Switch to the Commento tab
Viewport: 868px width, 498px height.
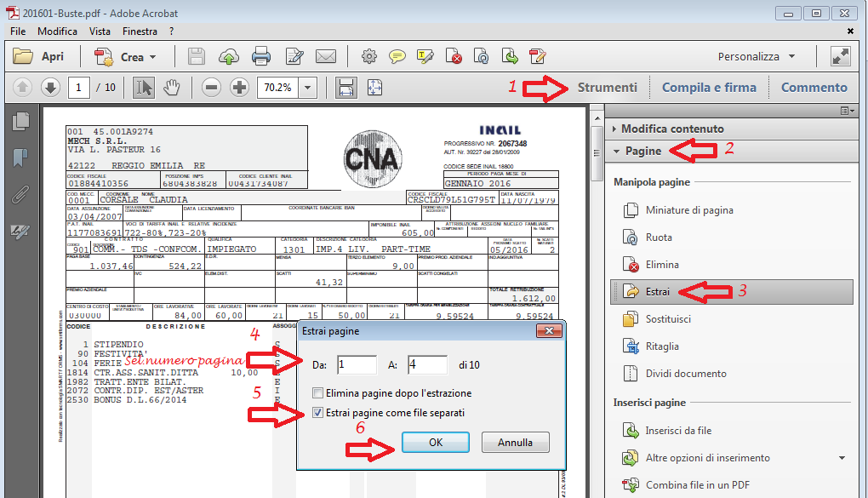(x=814, y=87)
